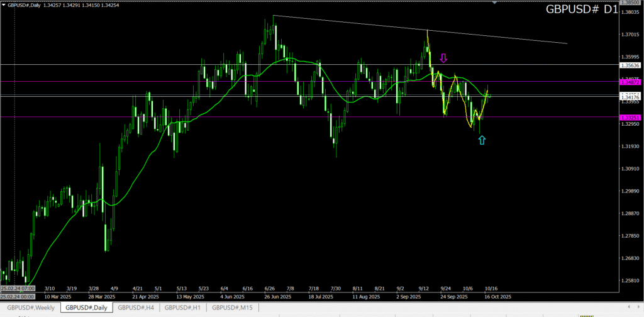
Task: Click the 25.02.24 07:00 date label
Action: pyautogui.click(x=17, y=296)
